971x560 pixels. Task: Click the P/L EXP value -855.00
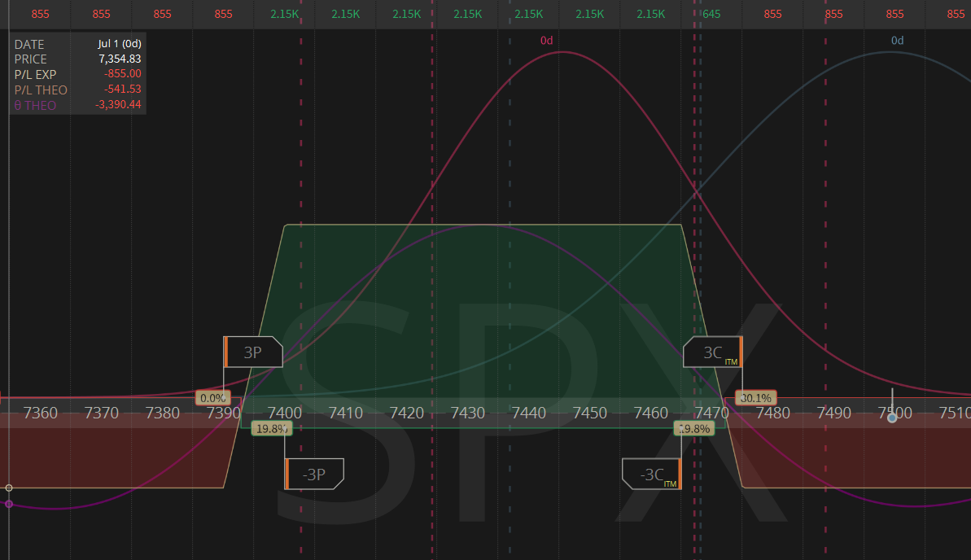click(123, 74)
